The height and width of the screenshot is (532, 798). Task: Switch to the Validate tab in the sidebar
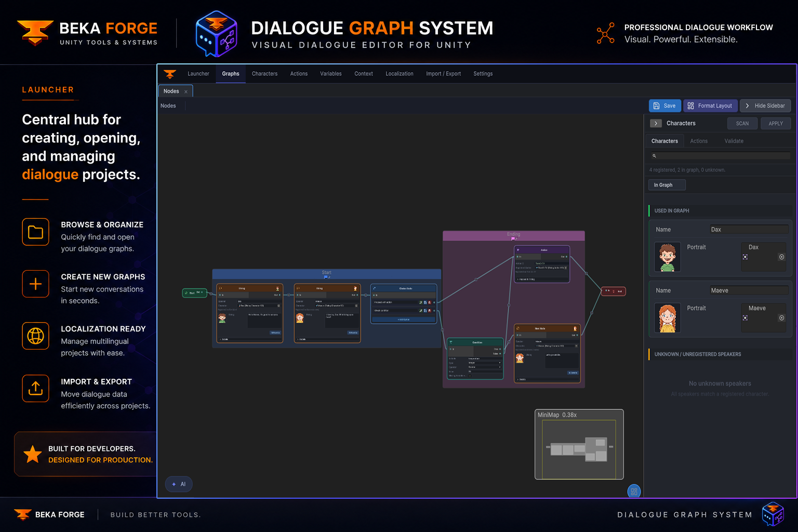[x=734, y=141]
